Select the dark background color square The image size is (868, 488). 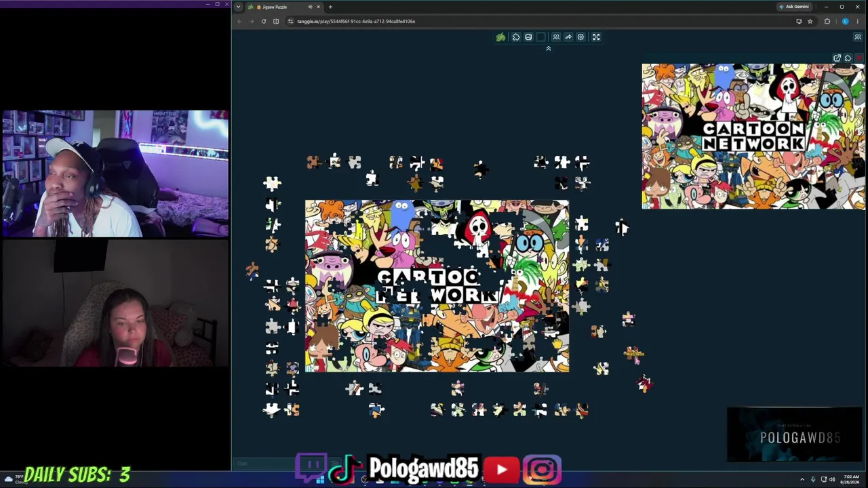click(540, 37)
